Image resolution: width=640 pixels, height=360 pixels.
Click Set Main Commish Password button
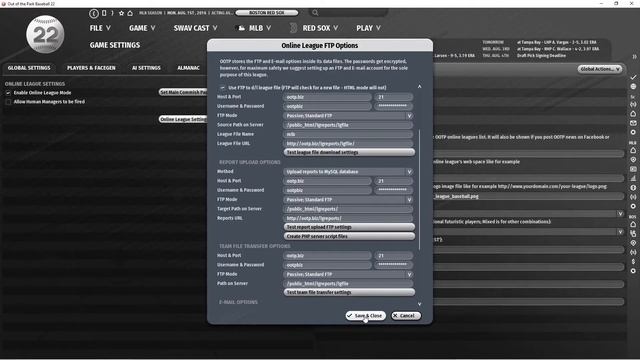pyautogui.click(x=182, y=93)
